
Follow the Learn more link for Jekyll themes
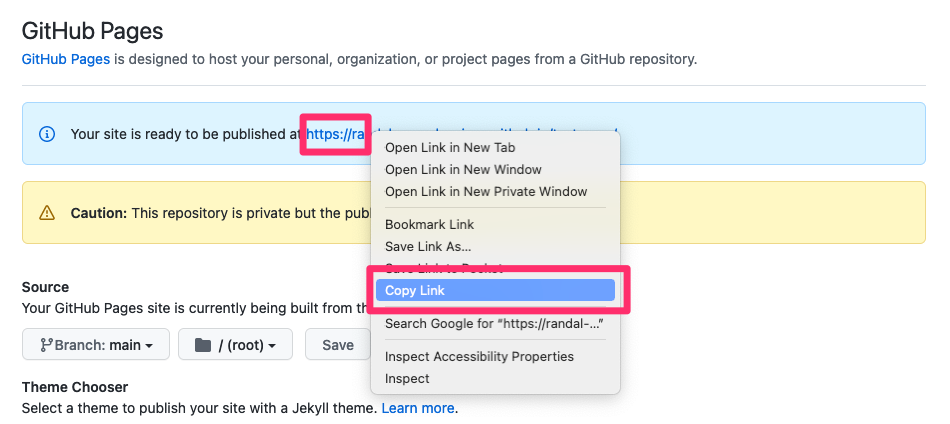(418, 408)
